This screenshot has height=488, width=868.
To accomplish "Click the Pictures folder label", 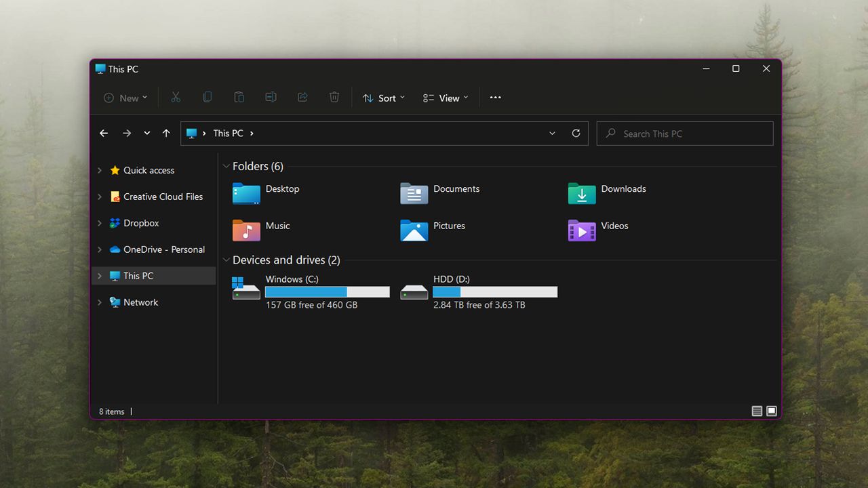I will pos(449,226).
